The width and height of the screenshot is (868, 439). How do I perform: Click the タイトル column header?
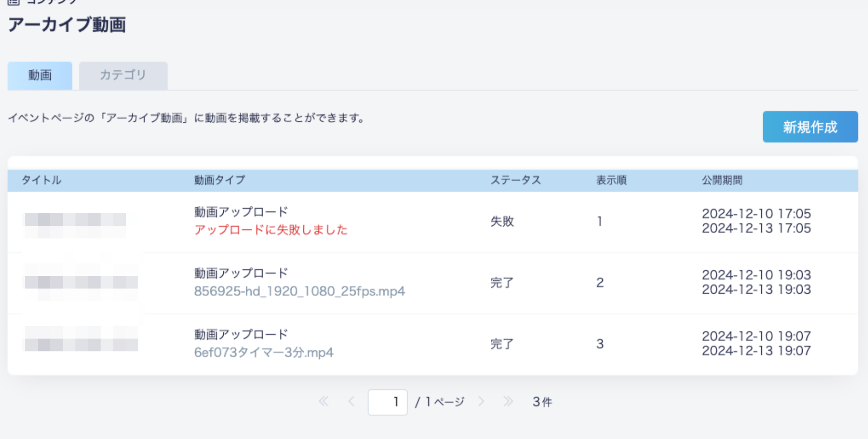pos(41,180)
